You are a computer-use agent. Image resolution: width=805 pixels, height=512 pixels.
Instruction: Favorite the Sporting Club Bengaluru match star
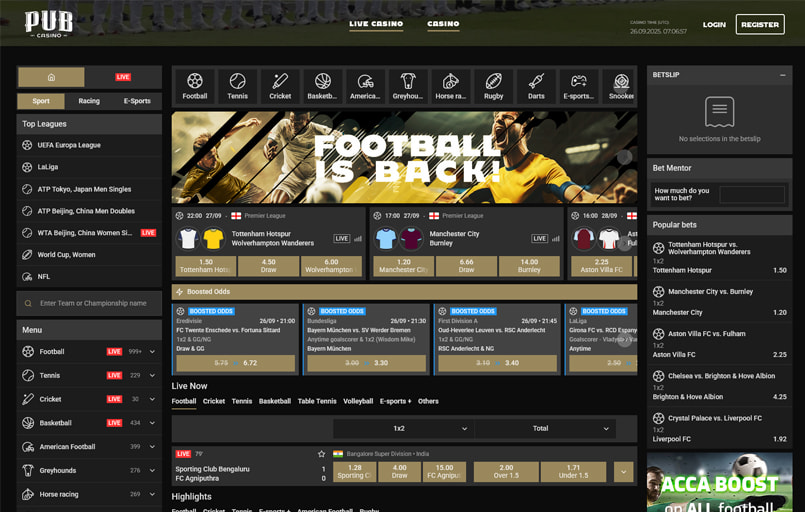click(322, 453)
